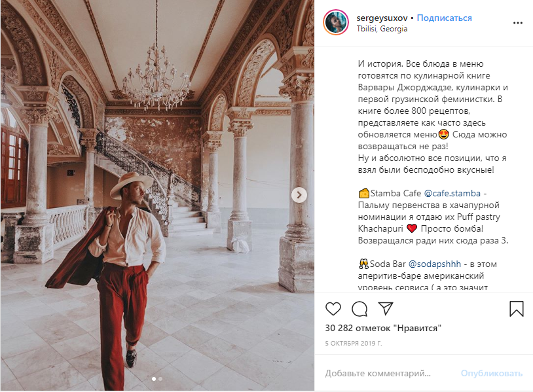Open comments via the speech bubble icon

[359, 309]
